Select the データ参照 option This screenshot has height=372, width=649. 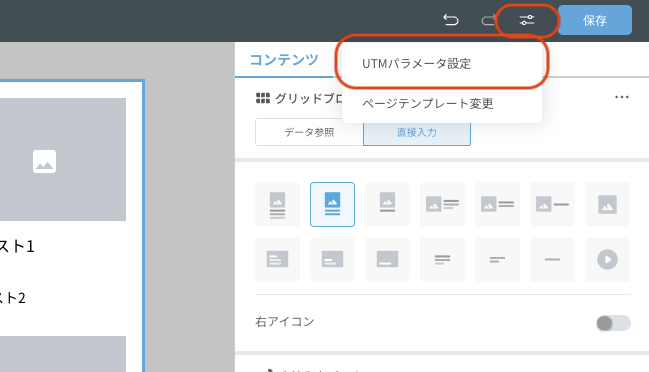(309, 132)
